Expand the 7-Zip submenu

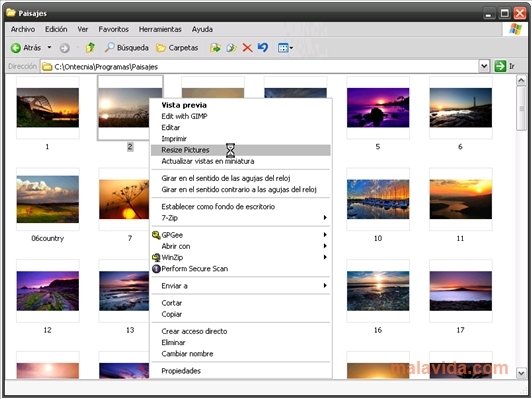[x=241, y=218]
